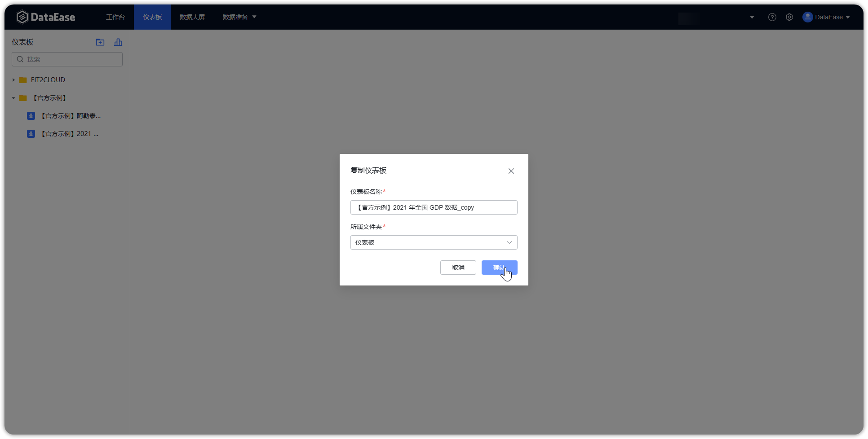The width and height of the screenshot is (868, 439).
Task: Click dashboard icon beside 阿勒泰 item
Action: pyautogui.click(x=31, y=116)
